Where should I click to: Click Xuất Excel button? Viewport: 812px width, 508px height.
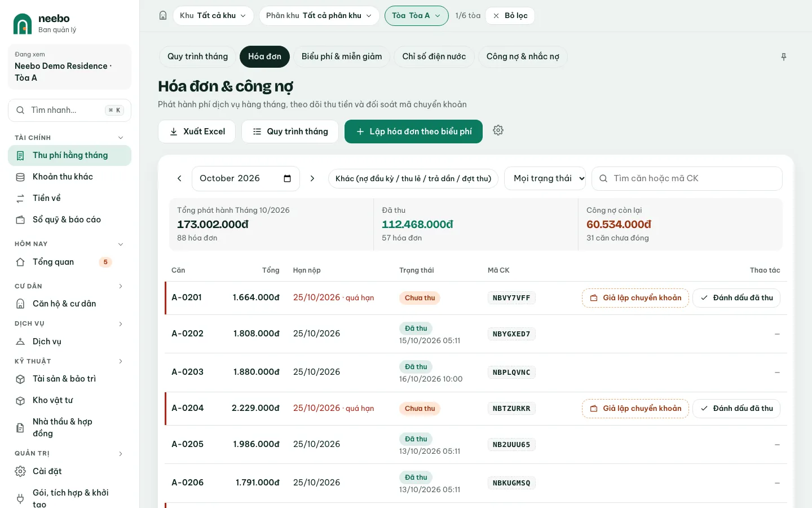(x=197, y=132)
